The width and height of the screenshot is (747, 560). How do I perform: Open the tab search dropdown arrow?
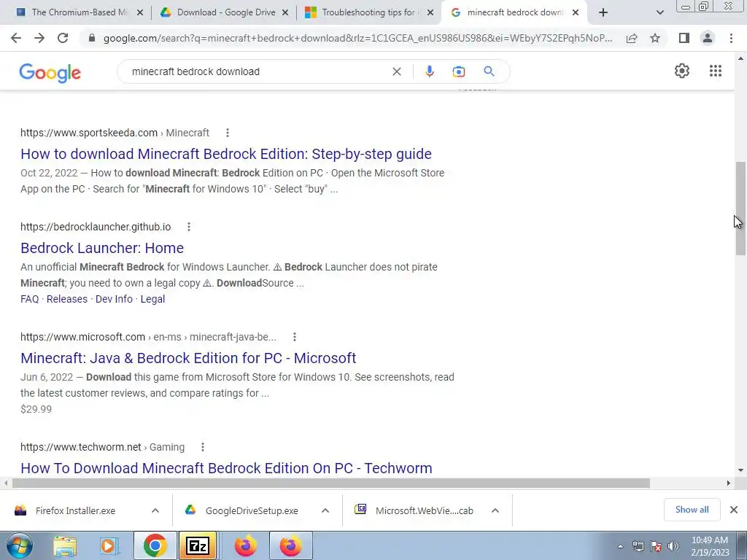click(x=659, y=12)
